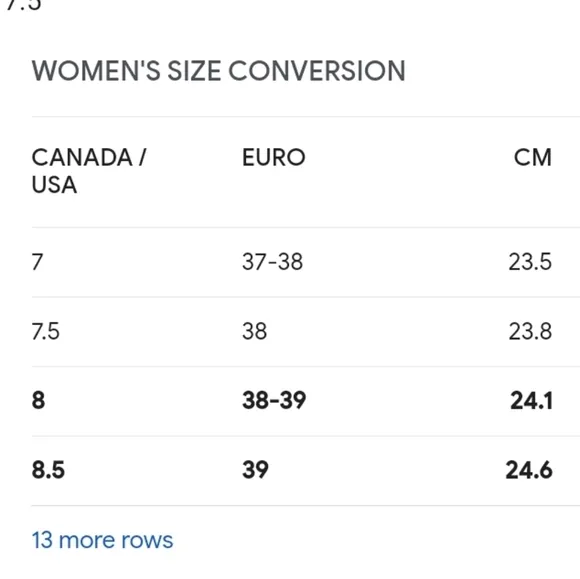Viewport: 580px width, 579px height.
Task: Select the 23.5 cm cell
Action: coord(530,262)
